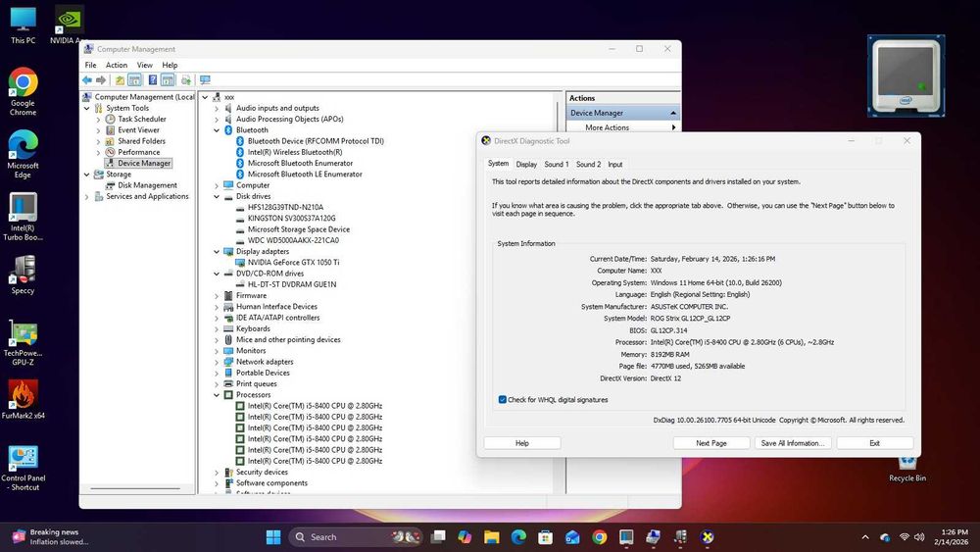Expand Task Scheduler node
The width and height of the screenshot is (980, 552).
pyautogui.click(x=98, y=120)
